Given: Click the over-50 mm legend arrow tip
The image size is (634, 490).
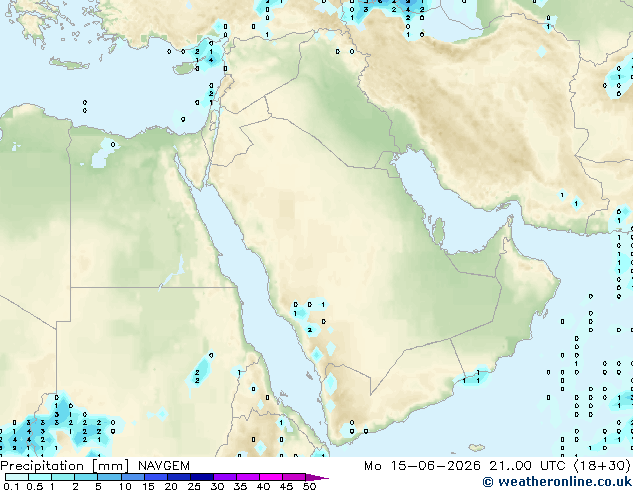Looking at the screenshot, I should (x=317, y=477).
